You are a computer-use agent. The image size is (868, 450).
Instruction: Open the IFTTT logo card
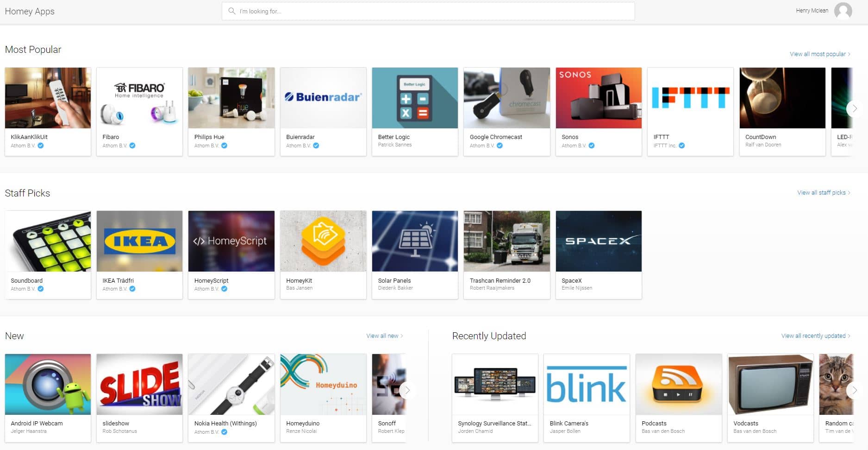coord(690,98)
